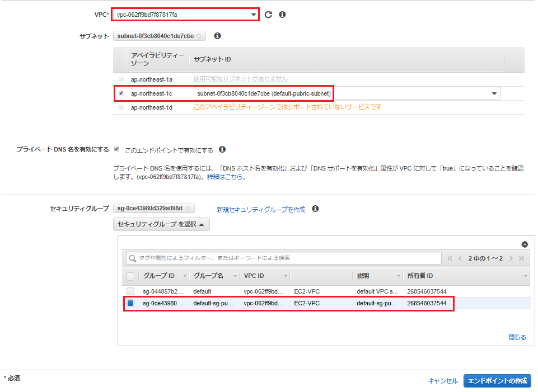538x392 pixels.
Task: Click ap-northeast-1a zone label
Action: (151, 79)
